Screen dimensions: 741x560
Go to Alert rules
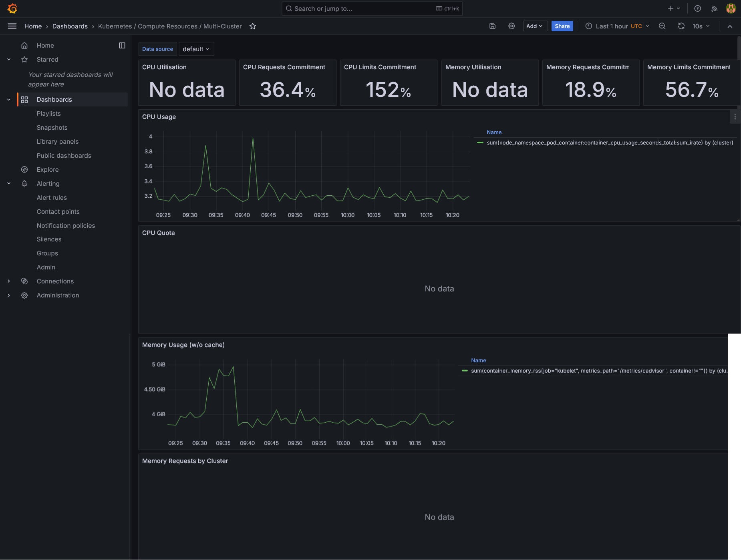click(52, 198)
